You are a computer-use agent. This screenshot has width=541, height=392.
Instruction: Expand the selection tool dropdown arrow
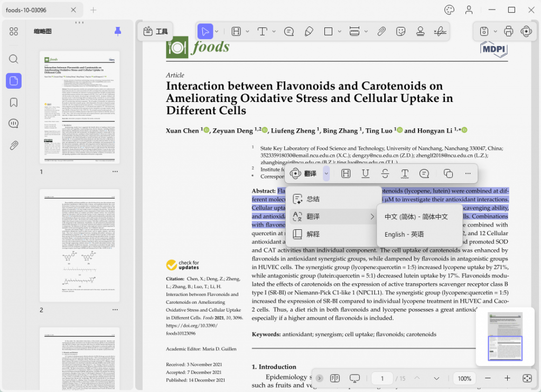click(x=217, y=31)
